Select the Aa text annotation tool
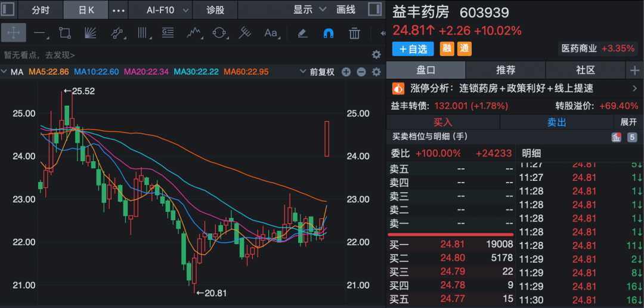Viewport: 644px width, 308px height. (x=271, y=33)
